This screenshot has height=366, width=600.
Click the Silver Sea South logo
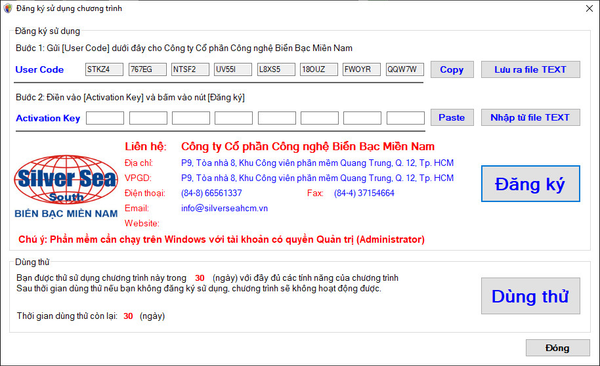pyautogui.click(x=66, y=180)
